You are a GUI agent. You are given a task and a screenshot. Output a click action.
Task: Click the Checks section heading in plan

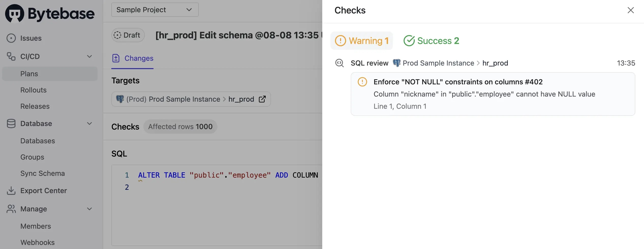click(125, 127)
